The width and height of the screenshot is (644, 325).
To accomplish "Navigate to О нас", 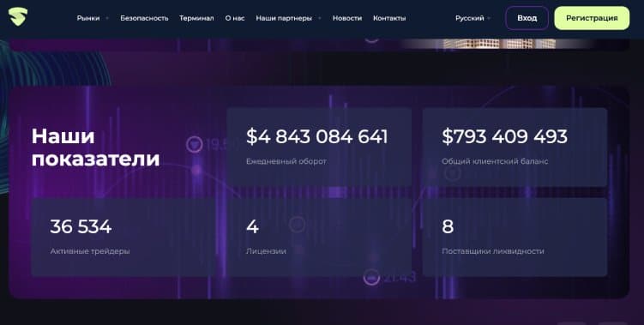I will (x=235, y=18).
